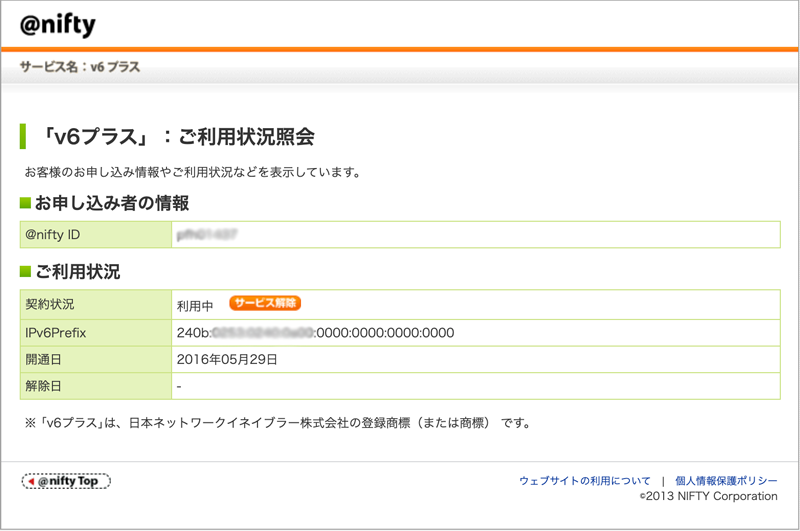This screenshot has height=531, width=800.
Task: Click the 開通日 label cell
Action: (96, 360)
